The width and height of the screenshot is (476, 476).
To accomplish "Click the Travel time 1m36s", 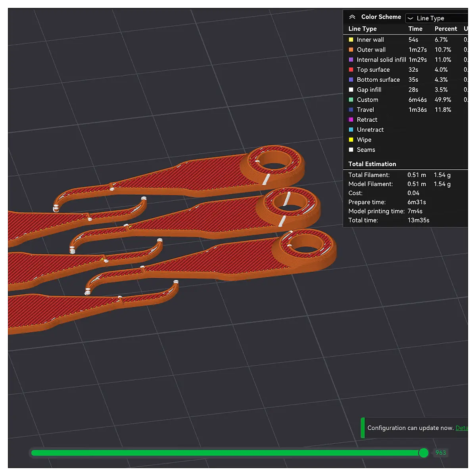I will (x=418, y=109).
